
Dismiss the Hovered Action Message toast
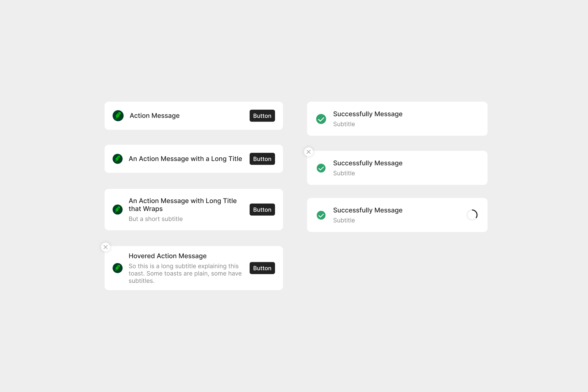106,247
